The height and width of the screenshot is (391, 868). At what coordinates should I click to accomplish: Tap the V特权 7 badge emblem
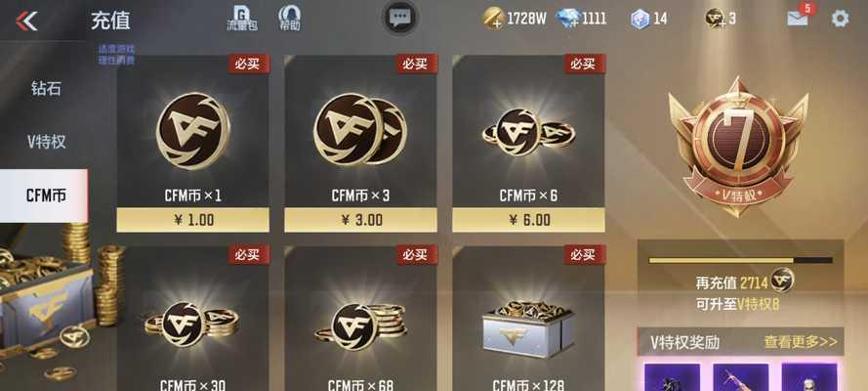tap(738, 147)
